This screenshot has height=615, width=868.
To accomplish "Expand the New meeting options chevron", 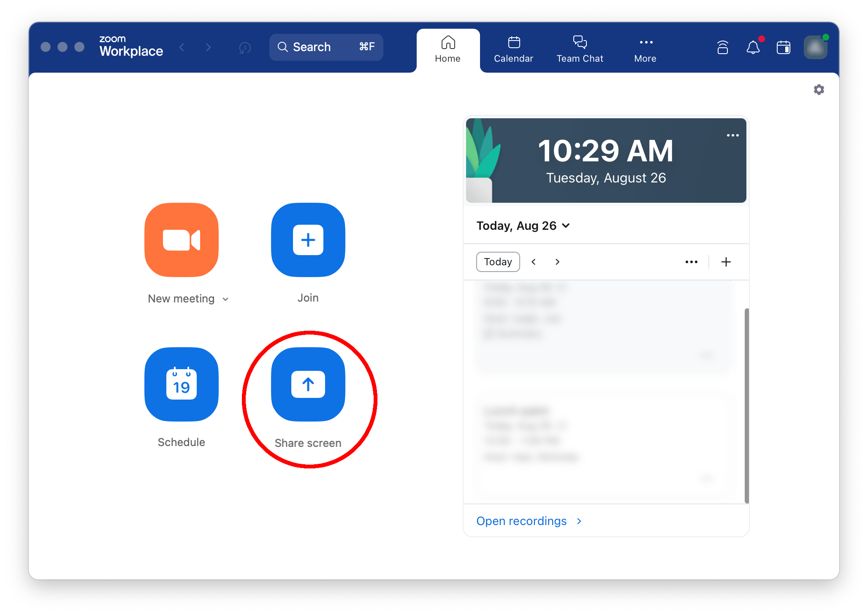I will [x=226, y=299].
